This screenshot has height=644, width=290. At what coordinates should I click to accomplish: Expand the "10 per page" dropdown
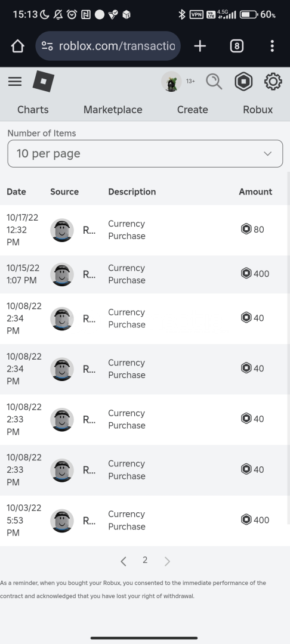tap(145, 154)
